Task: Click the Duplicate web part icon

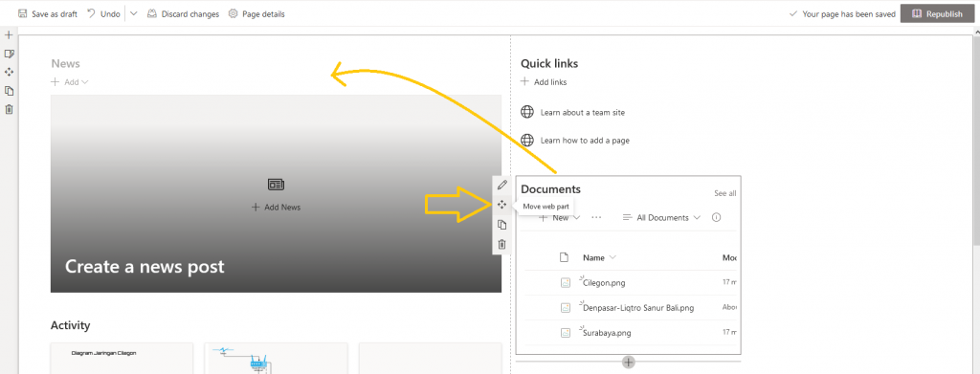Action: pos(501,225)
